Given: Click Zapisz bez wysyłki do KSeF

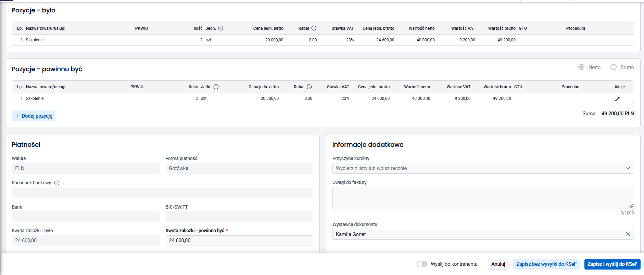Looking at the screenshot, I should (546, 264).
